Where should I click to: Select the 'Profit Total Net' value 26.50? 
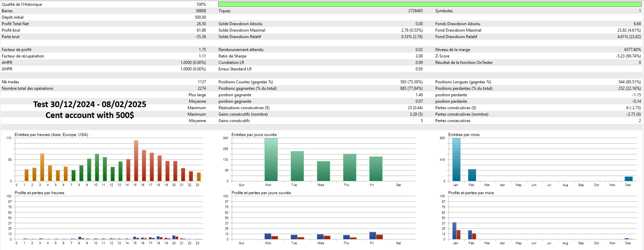pyautogui.click(x=201, y=24)
